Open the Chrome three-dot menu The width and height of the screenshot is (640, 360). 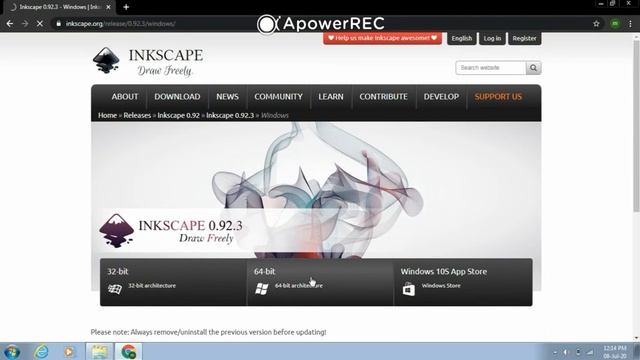point(630,24)
